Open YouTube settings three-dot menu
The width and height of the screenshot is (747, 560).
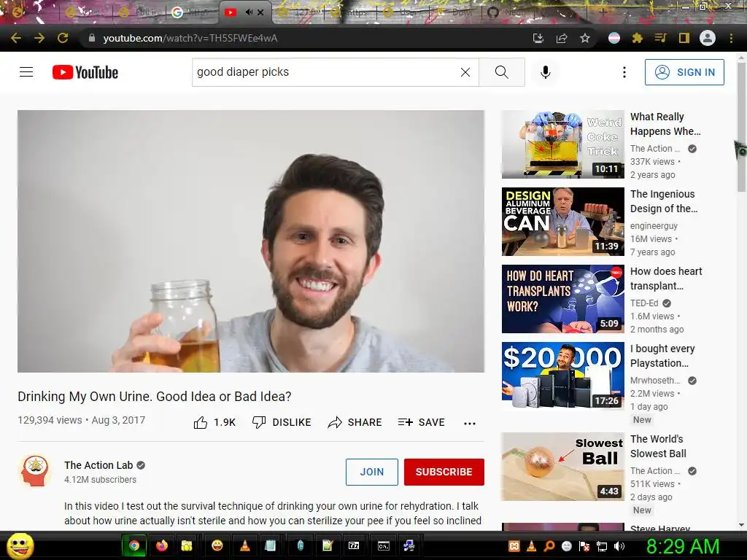(x=624, y=72)
